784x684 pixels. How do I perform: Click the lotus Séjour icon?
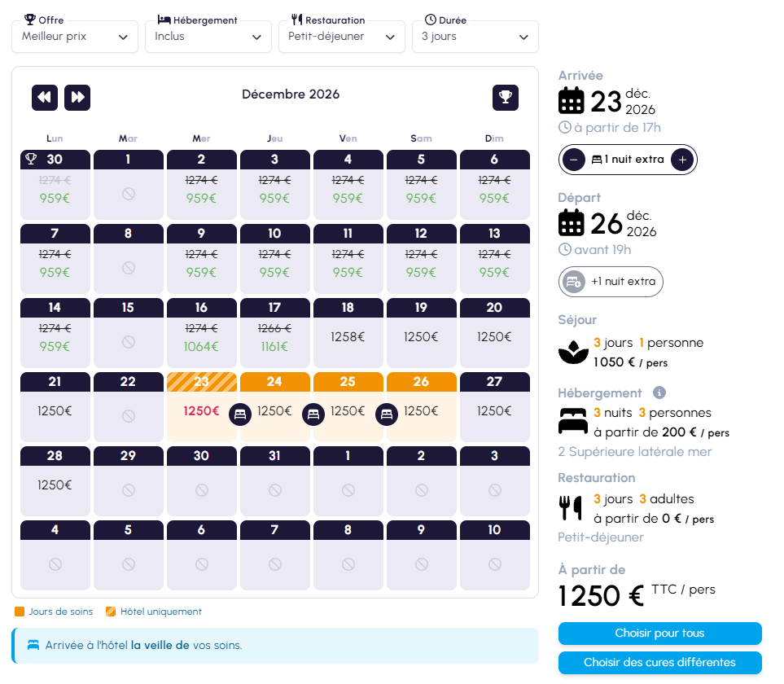[573, 352]
